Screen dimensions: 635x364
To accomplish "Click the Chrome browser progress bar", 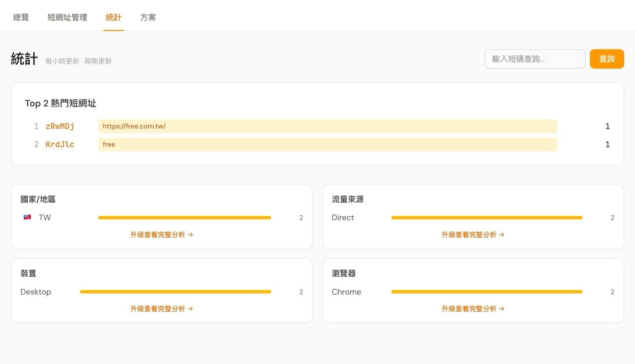I will (x=487, y=292).
